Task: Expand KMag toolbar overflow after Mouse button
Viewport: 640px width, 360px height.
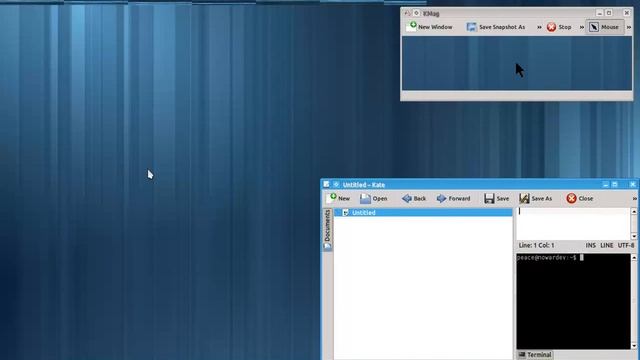Action: click(629, 27)
